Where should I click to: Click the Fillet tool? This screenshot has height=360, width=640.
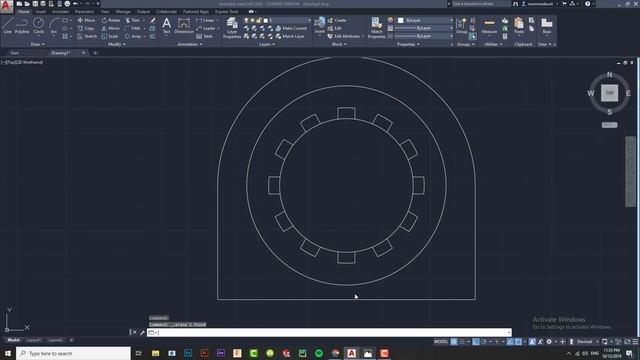point(133,28)
